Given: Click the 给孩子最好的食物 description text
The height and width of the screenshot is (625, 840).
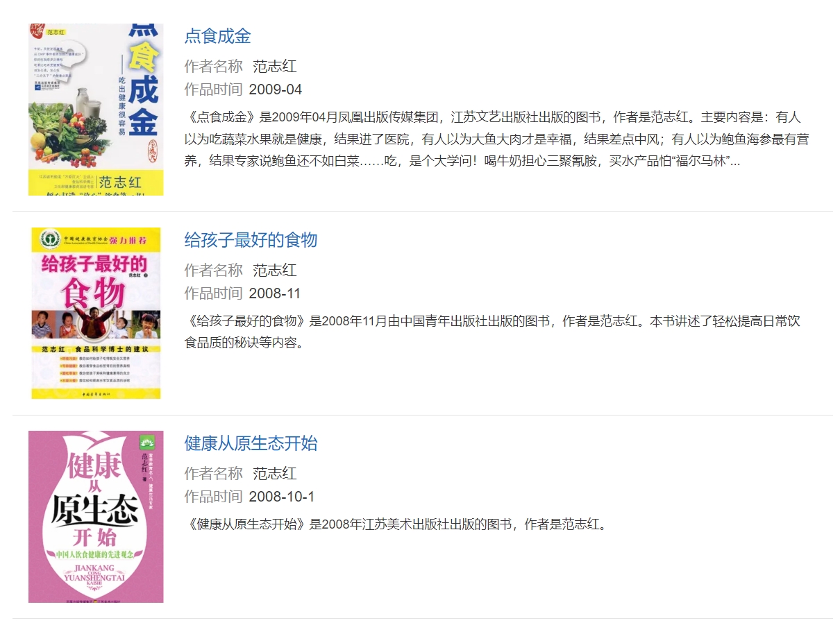Looking at the screenshot, I should [x=493, y=332].
